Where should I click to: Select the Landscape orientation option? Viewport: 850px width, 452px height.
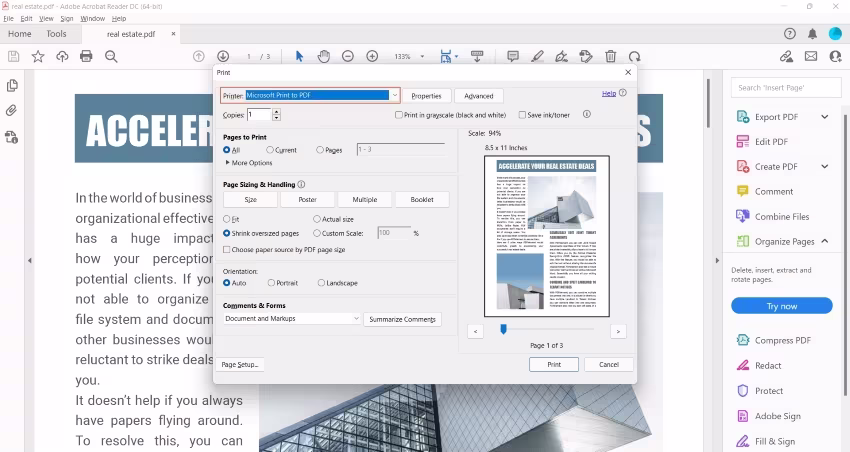click(x=322, y=283)
